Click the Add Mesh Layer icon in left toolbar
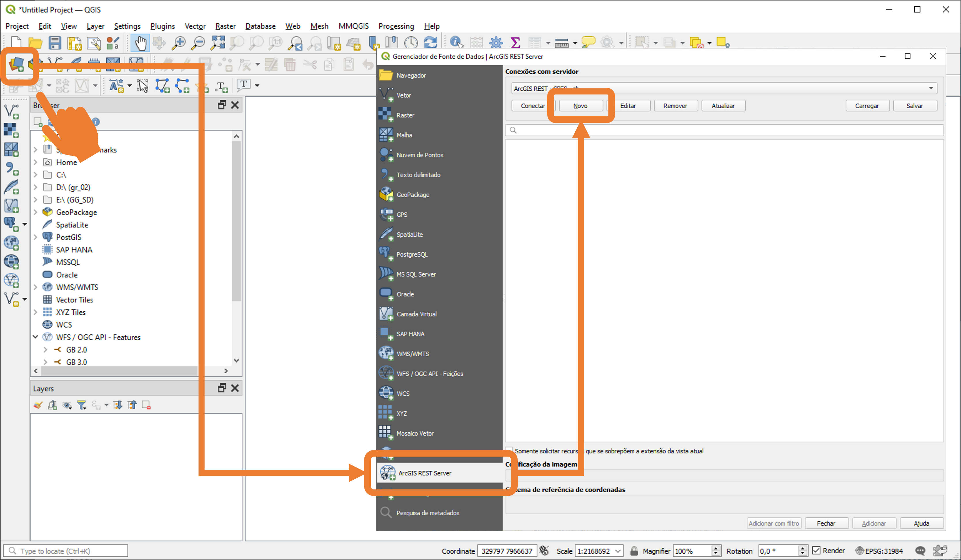961x560 pixels. click(12, 150)
